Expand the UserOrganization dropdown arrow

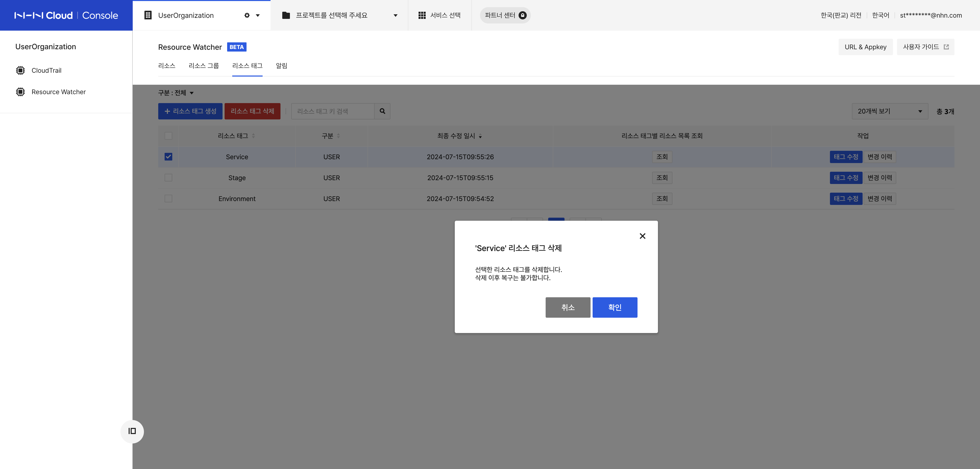[x=258, y=16]
